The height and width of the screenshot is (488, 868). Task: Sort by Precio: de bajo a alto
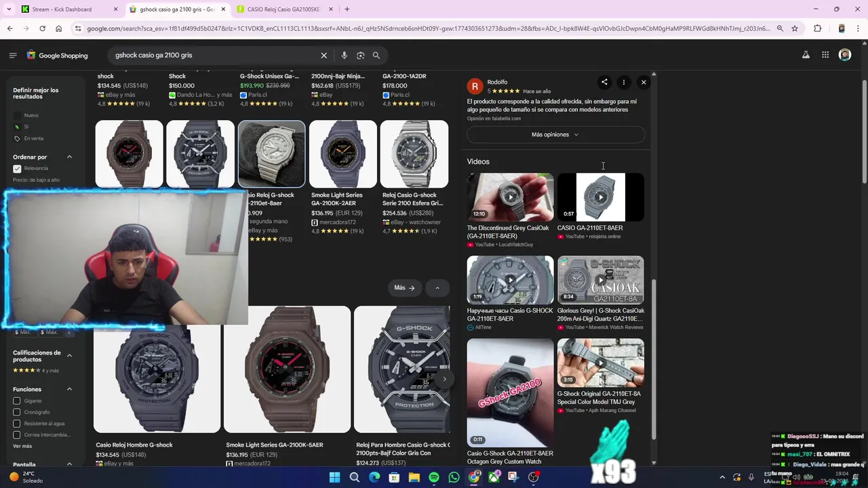[36, 180]
